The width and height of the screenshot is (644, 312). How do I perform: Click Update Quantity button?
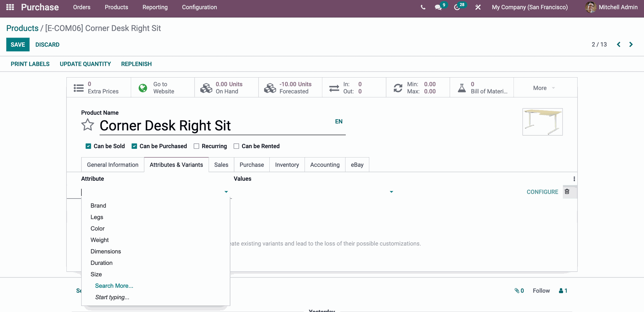coord(85,64)
